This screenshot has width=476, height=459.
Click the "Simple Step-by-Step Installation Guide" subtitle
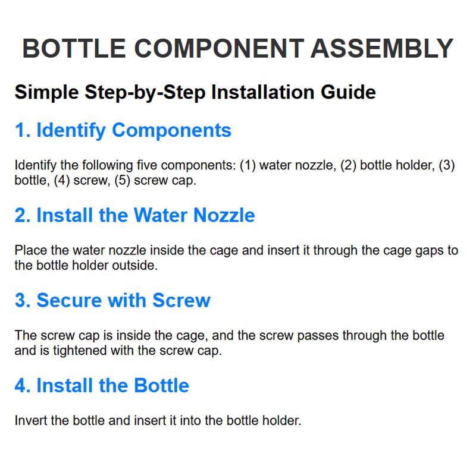pos(195,93)
